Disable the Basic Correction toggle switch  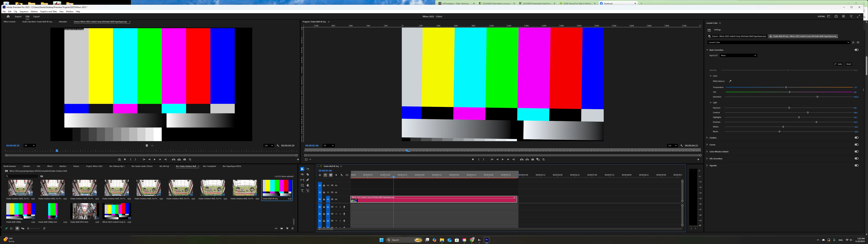pyautogui.click(x=856, y=50)
